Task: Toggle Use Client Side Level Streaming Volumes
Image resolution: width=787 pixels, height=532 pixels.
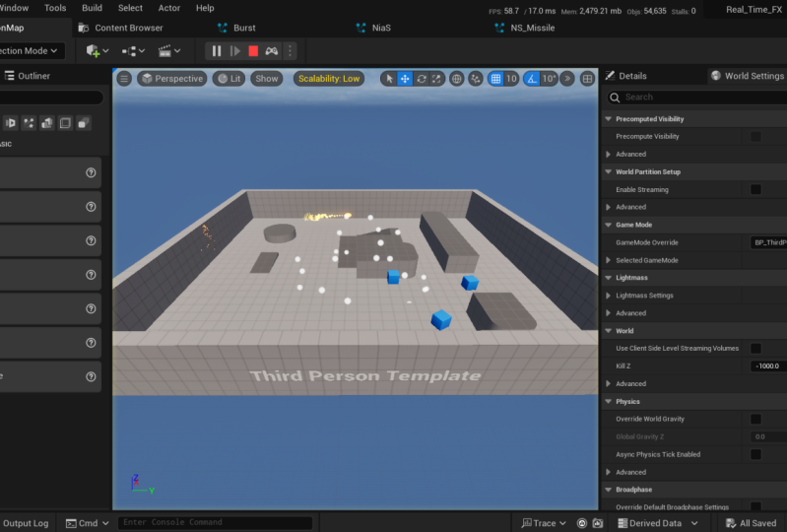Action: [x=755, y=349]
